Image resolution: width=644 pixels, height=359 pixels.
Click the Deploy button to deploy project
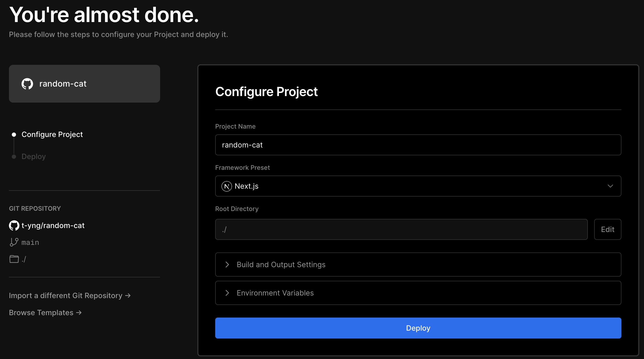pyautogui.click(x=418, y=328)
